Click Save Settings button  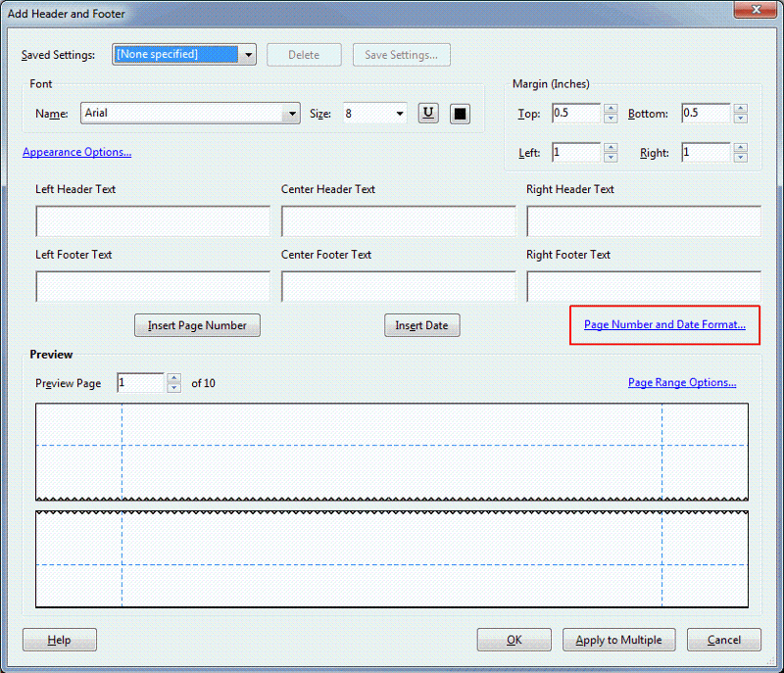(402, 55)
